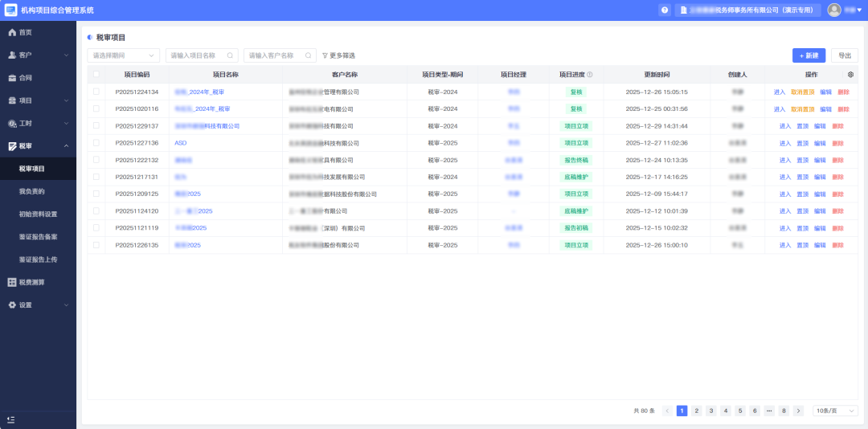
Task: Select checkbox for project P20251227136
Action: tap(96, 143)
